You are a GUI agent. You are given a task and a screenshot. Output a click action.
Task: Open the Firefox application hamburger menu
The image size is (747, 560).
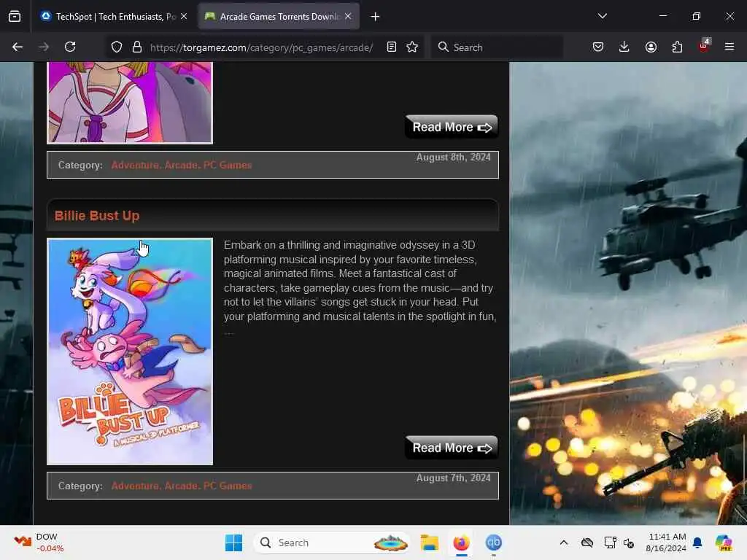(x=729, y=47)
